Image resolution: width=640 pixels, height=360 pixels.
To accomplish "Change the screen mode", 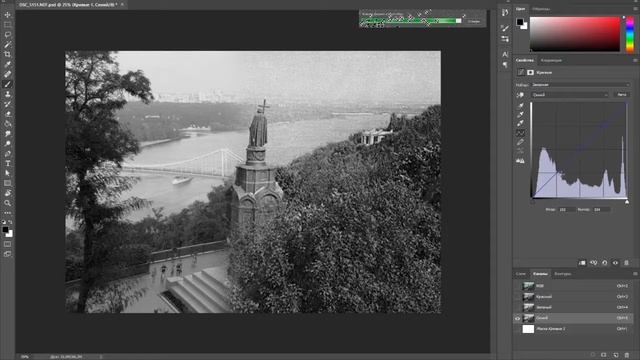I will 7,254.
